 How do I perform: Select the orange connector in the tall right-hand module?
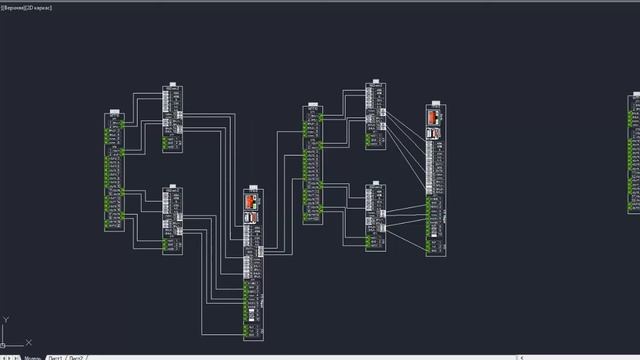coord(433,118)
